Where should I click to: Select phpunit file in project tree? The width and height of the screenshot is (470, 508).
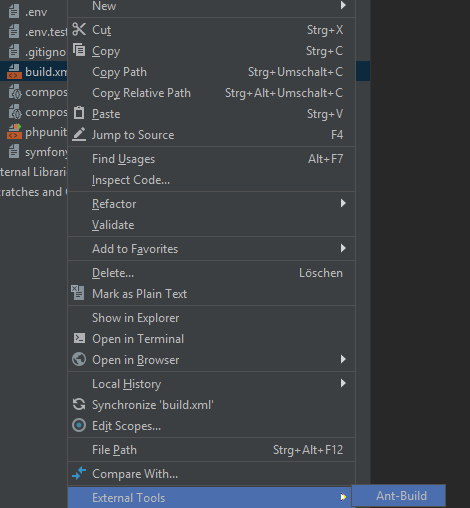click(37, 132)
